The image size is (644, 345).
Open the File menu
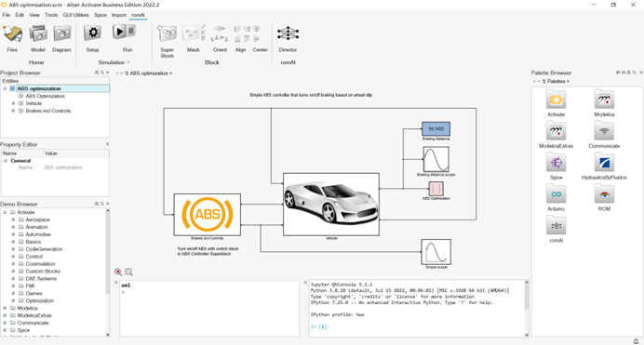pos(7,15)
